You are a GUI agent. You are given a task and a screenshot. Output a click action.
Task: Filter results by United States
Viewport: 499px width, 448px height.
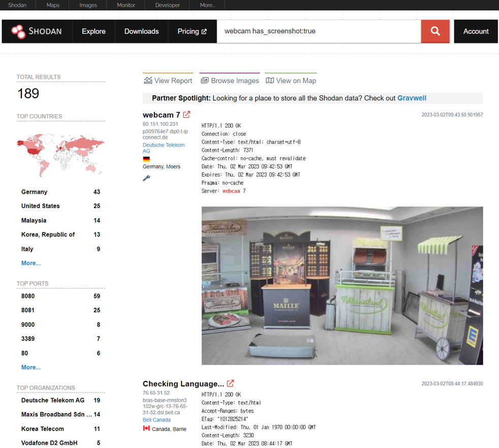tap(60, 206)
